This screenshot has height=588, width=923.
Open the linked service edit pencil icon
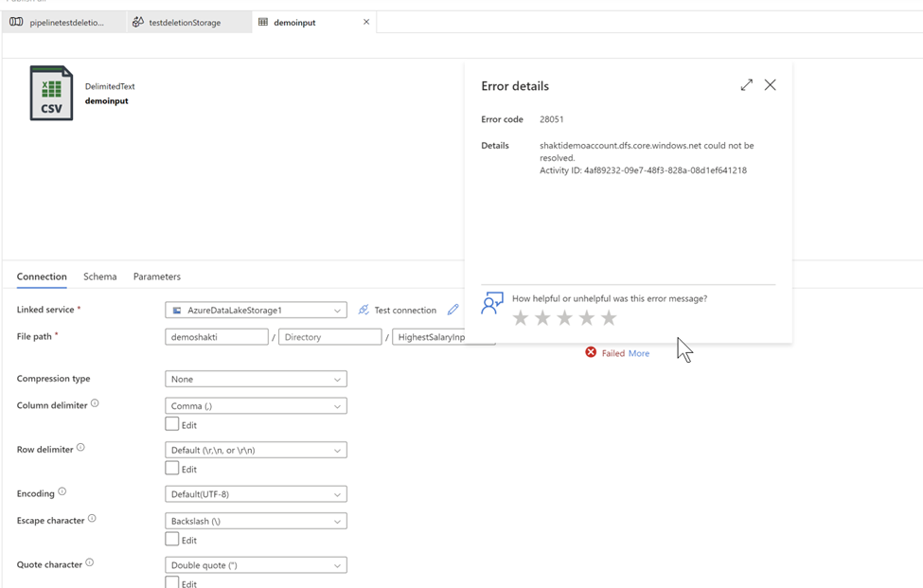click(x=452, y=310)
